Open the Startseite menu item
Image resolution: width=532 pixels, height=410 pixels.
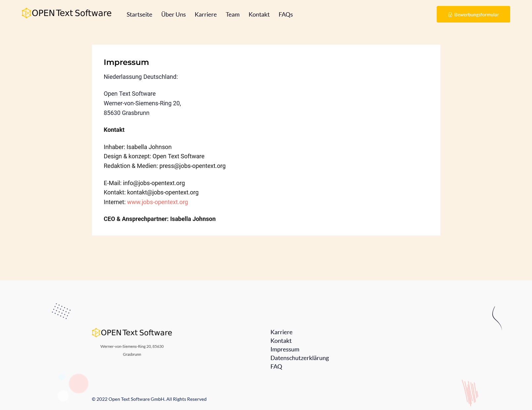(x=139, y=15)
